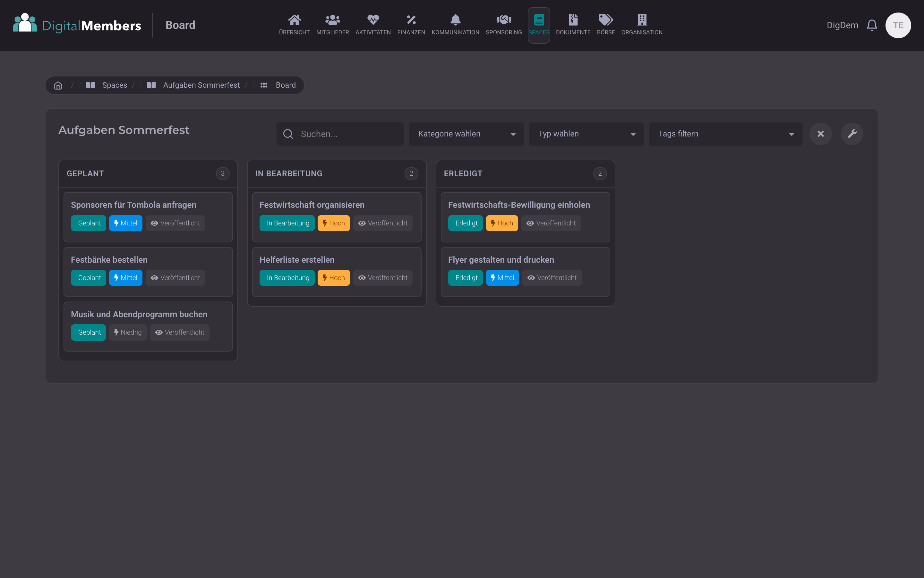This screenshot has width=924, height=578.
Task: Open the Kategorie wählen dropdown
Action: click(x=466, y=134)
